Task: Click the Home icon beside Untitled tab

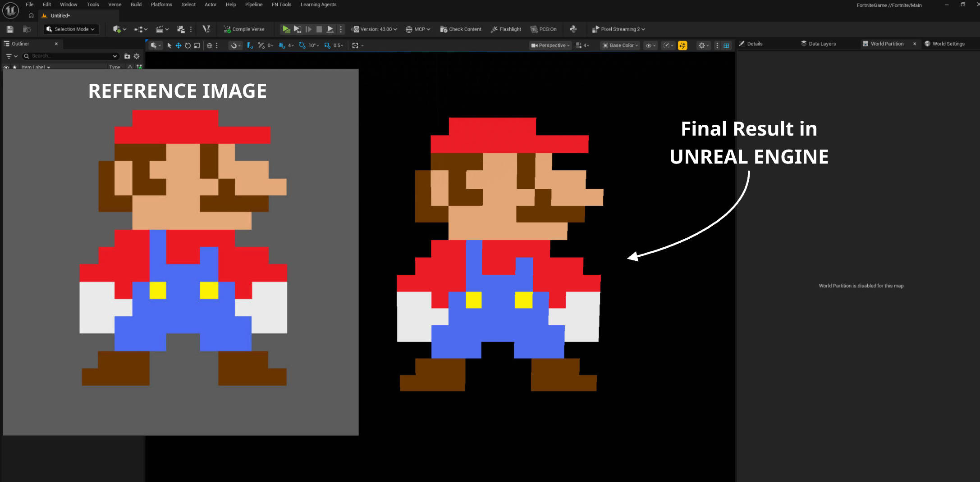Action: (x=31, y=15)
